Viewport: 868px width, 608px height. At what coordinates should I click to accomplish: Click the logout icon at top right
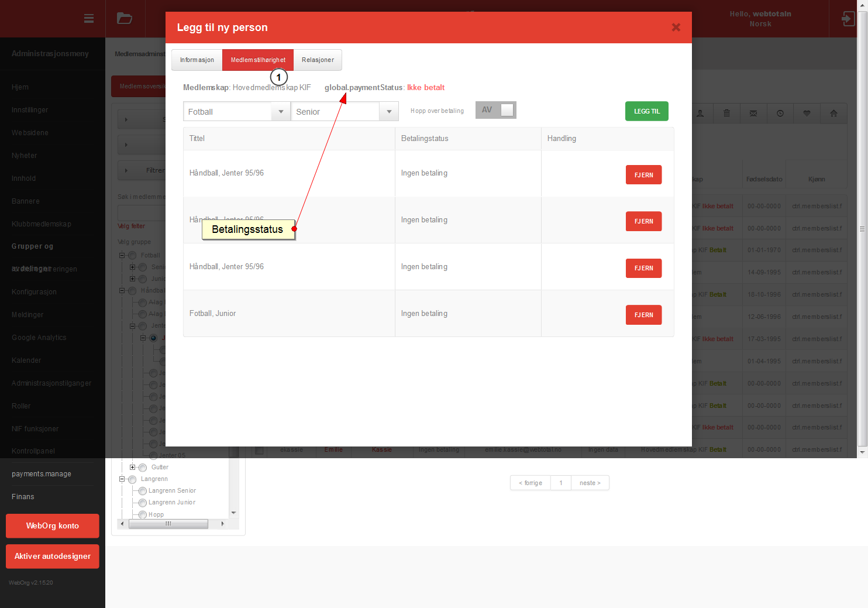pos(848,19)
